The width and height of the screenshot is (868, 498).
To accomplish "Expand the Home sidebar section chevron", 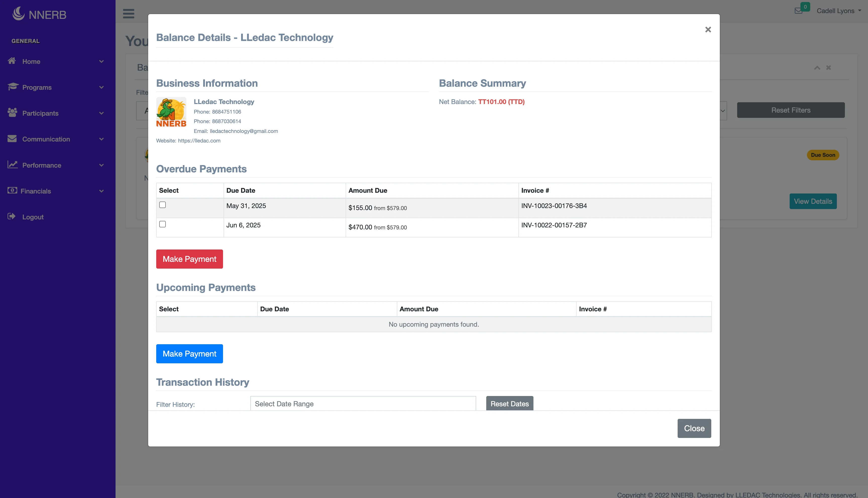I will coord(101,61).
